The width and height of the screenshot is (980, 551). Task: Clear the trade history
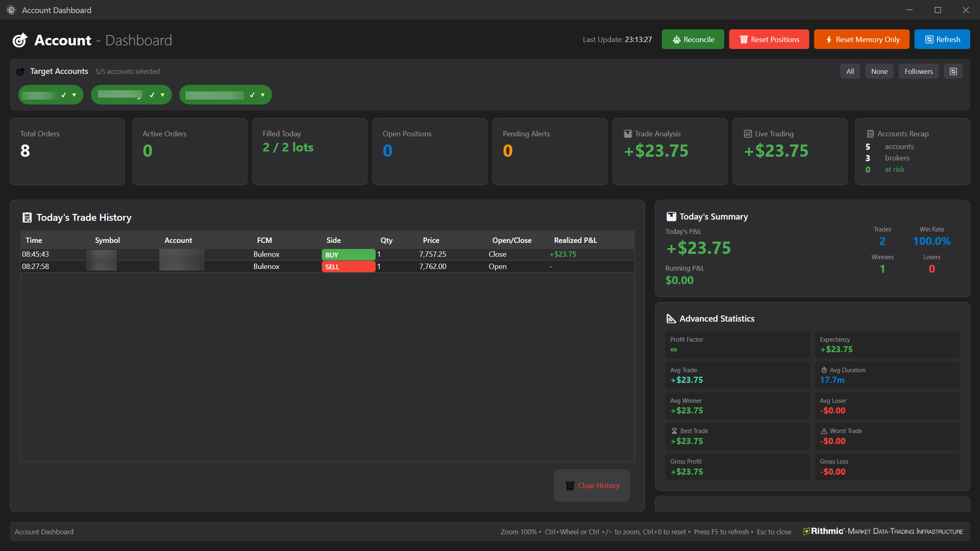click(592, 485)
